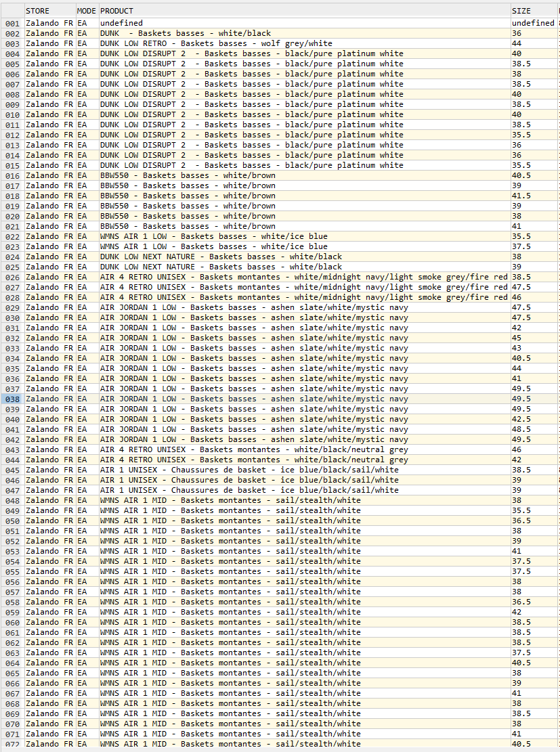Click the 'undefined' size cell in row 001
Screen dimensions: 560x752
pos(534,23)
